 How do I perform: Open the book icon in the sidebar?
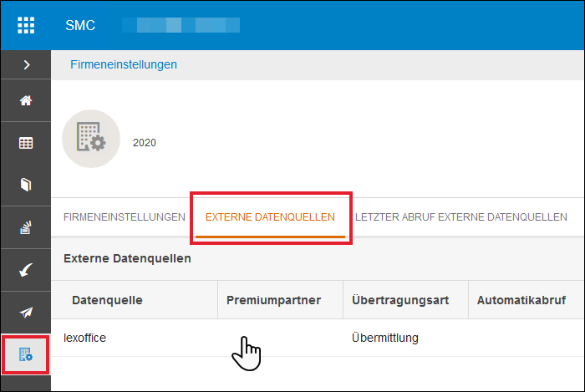click(26, 185)
